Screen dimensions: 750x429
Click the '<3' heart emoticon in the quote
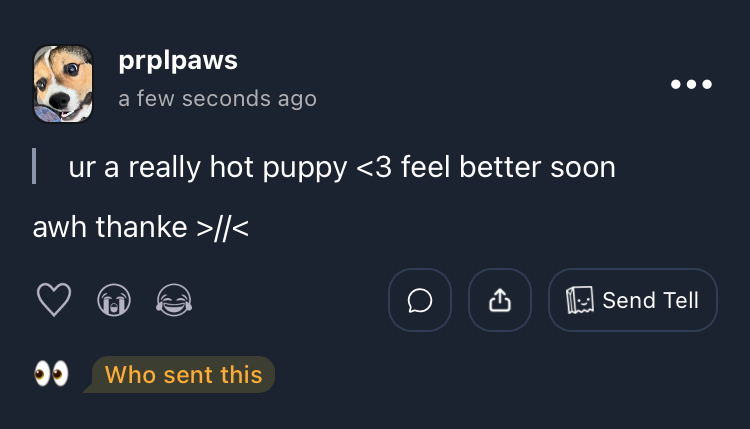click(x=375, y=167)
